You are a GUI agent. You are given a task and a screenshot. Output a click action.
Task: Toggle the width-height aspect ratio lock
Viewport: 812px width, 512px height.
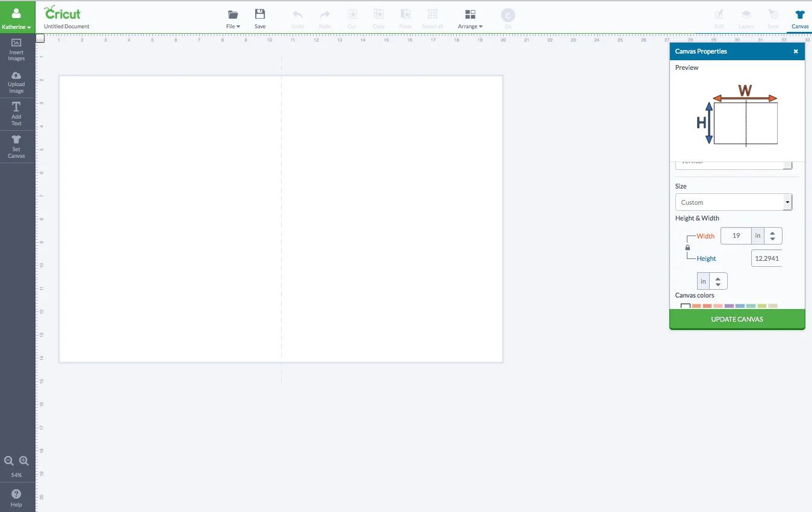coord(688,248)
